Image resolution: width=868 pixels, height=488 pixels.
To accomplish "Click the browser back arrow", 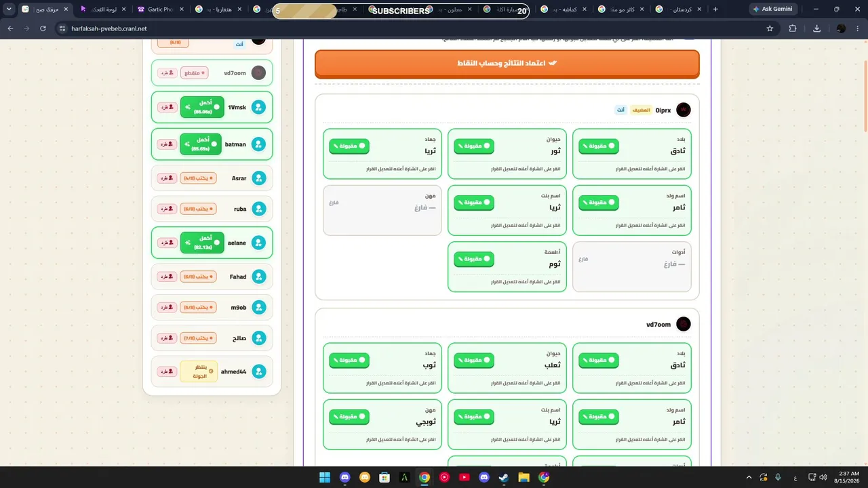I will 9,28.
